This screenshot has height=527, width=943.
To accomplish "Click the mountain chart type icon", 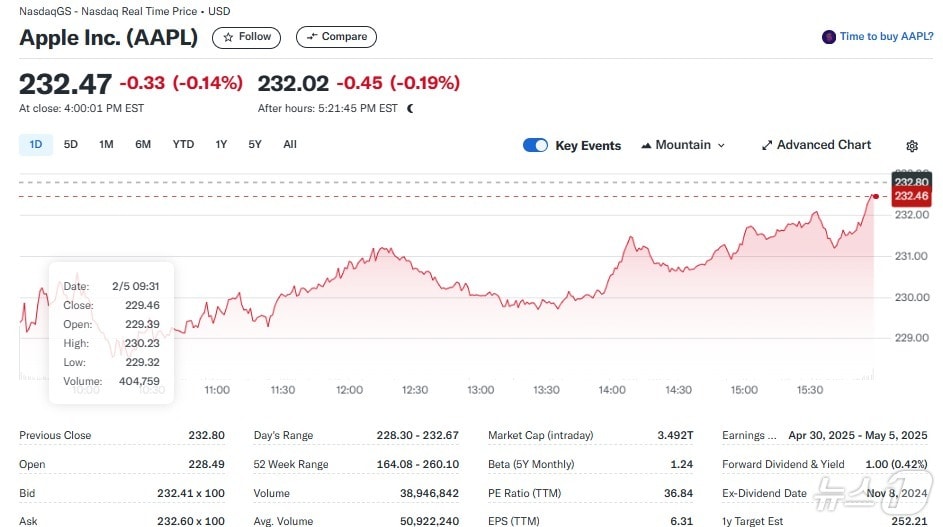I will (x=646, y=145).
